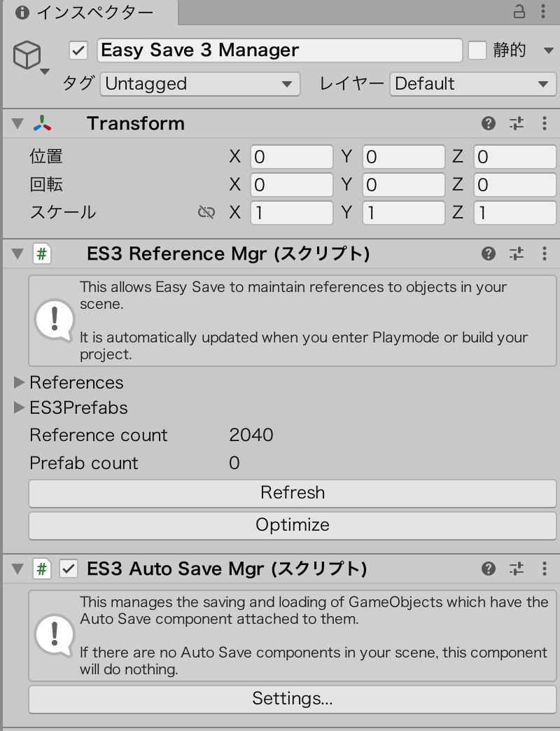
Task: Open Transform component help reference
Action: click(489, 124)
